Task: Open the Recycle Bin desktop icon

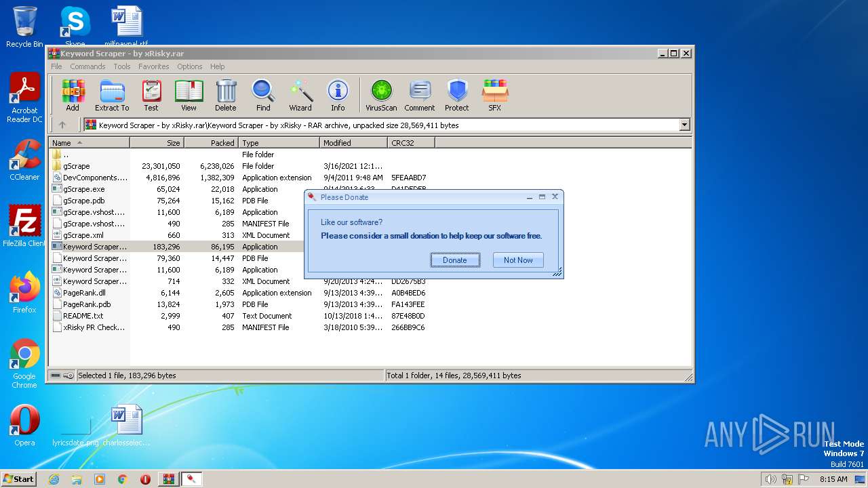Action: click(24, 27)
